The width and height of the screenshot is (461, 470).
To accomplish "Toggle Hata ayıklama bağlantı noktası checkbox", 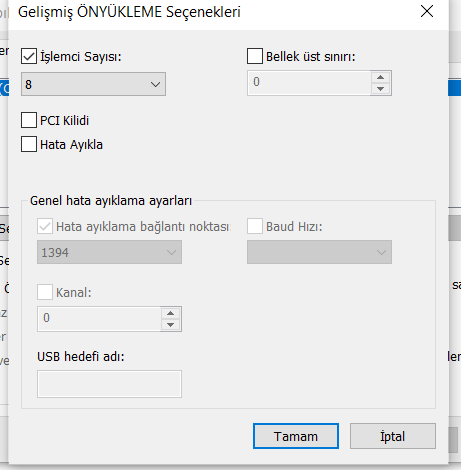I will 45,226.
